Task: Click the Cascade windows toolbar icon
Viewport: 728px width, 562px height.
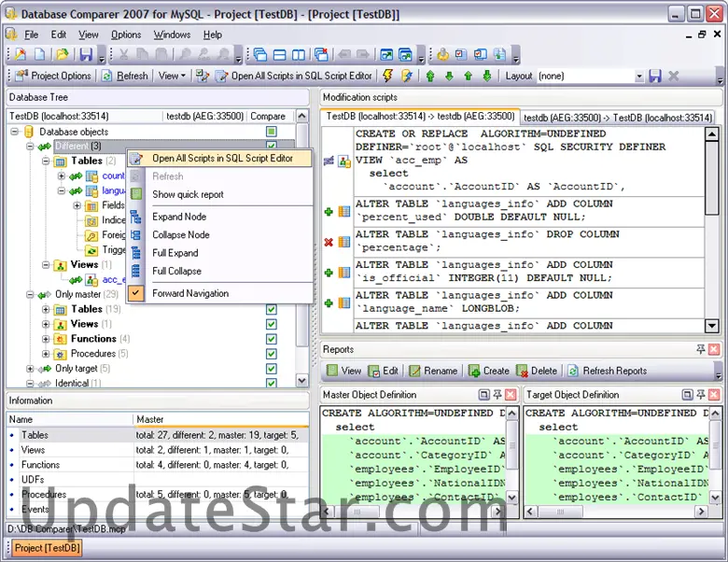Action: click(260, 55)
